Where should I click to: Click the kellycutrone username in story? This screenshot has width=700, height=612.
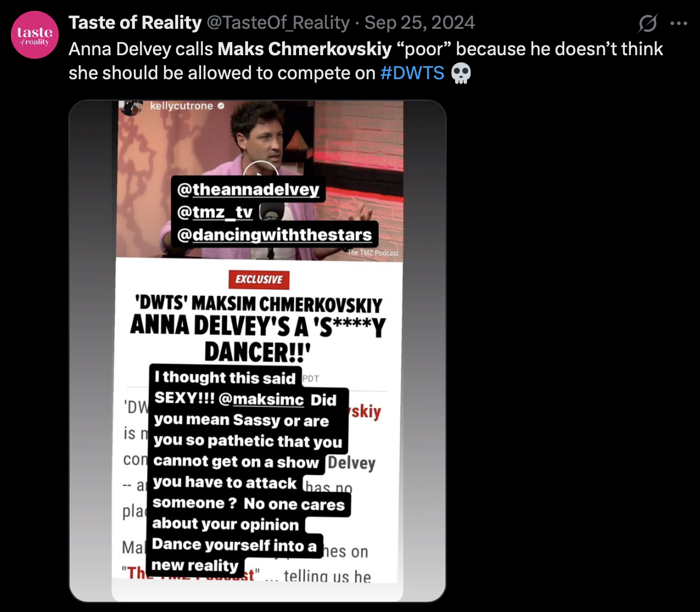[181, 106]
